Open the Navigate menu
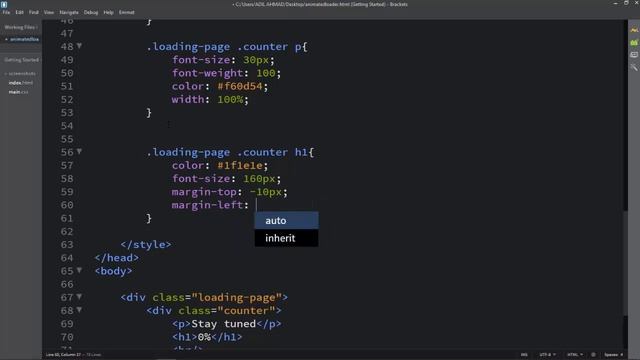This screenshot has width=640, height=360. tap(69, 12)
